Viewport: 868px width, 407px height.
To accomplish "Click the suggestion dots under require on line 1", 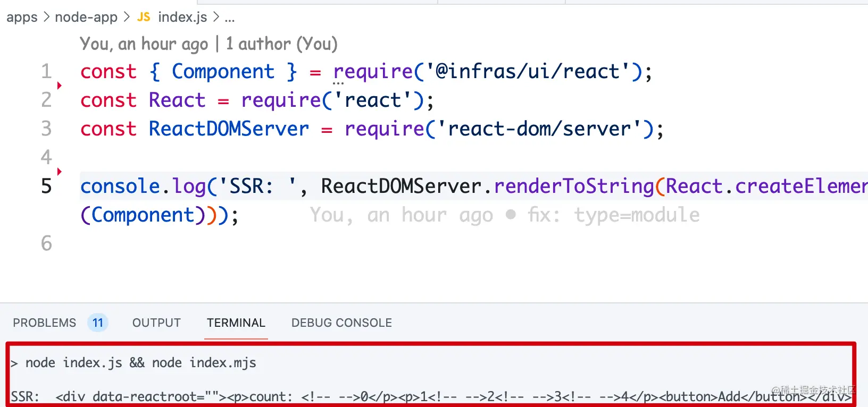I will [x=338, y=84].
